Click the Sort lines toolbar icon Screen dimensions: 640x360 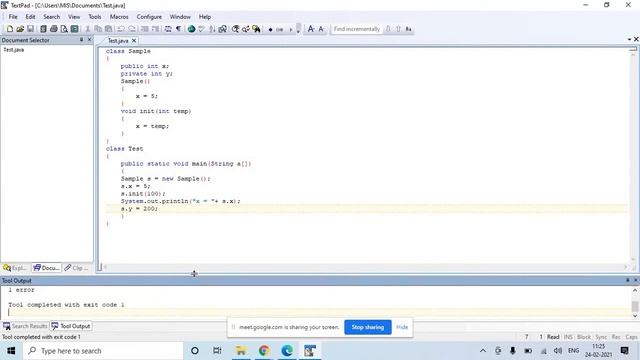[x=212, y=29]
